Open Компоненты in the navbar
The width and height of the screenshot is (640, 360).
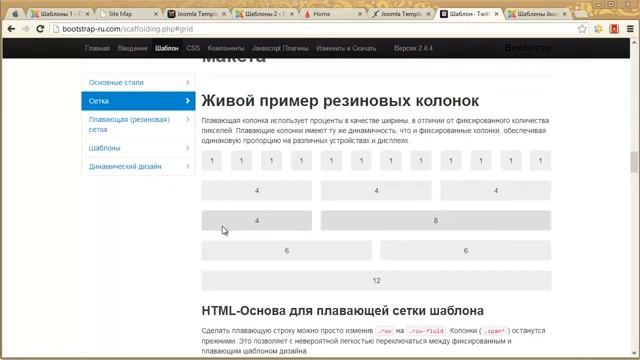[x=226, y=48]
